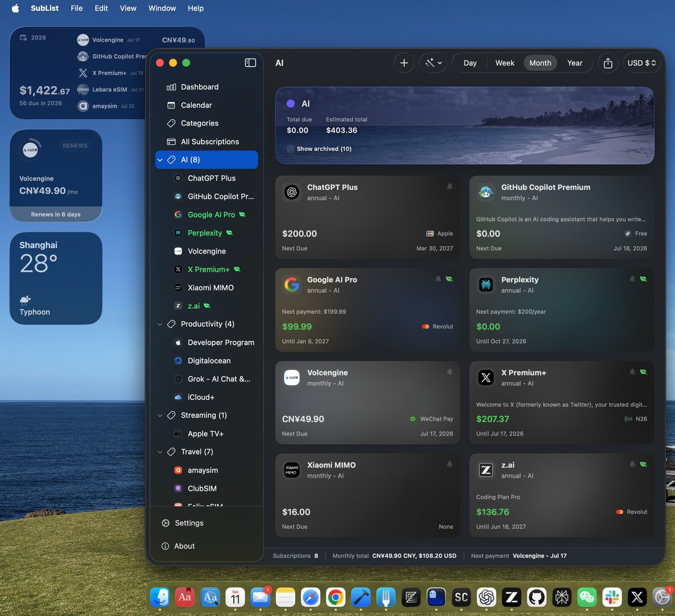Viewport: 675px width, 616px height.
Task: Collapse the AI (8) category chevron
Action: click(160, 160)
